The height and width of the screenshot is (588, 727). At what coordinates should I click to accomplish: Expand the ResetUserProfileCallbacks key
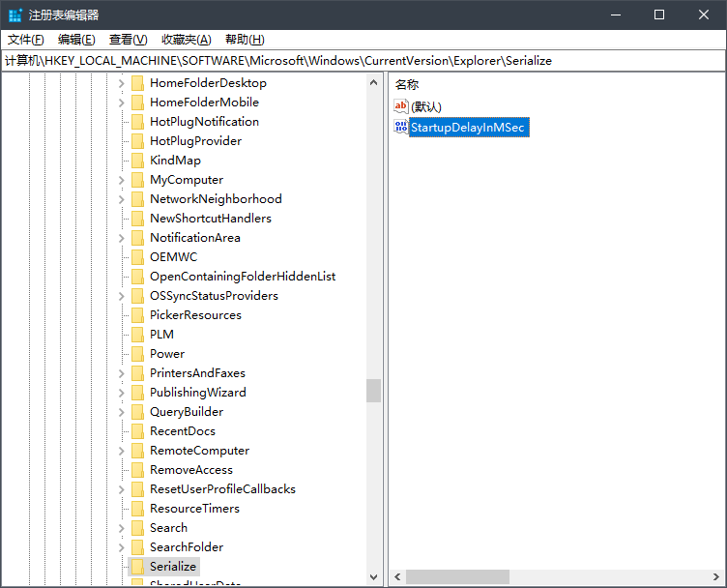(x=122, y=489)
